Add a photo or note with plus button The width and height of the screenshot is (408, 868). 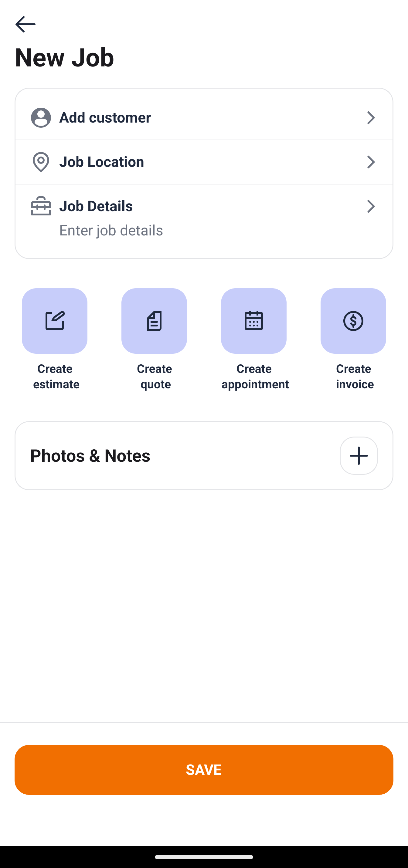coord(359,456)
